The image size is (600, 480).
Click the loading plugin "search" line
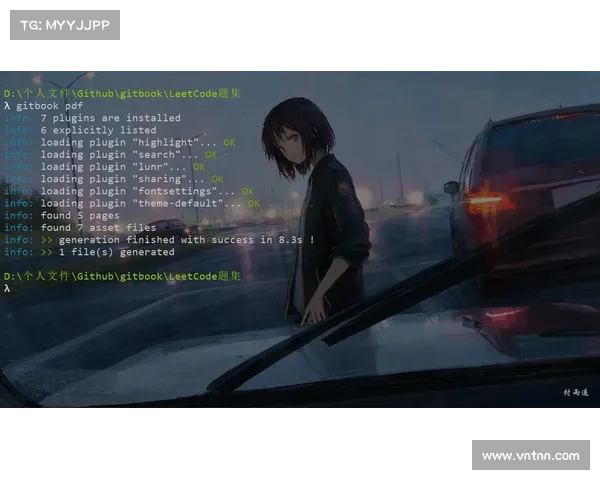120,154
